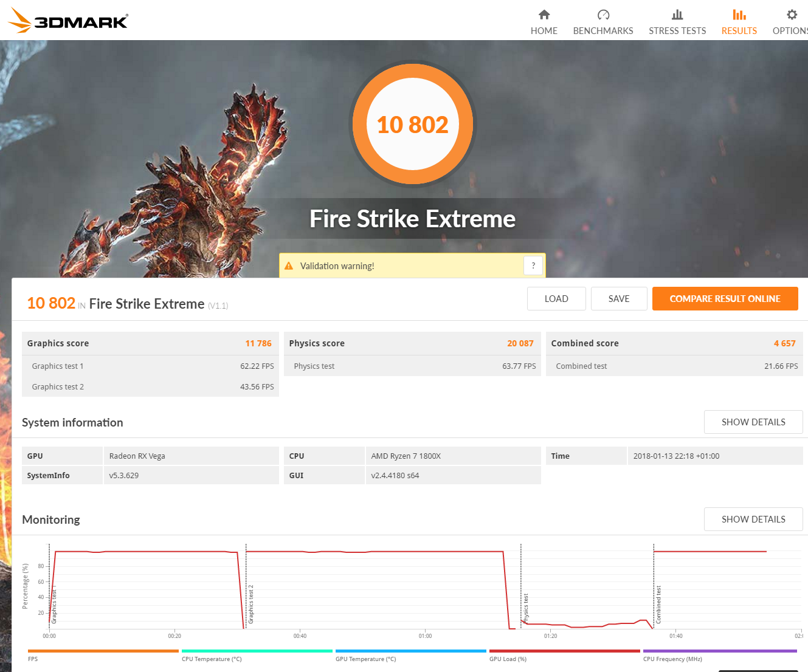Viewport: 808px width, 672px height.
Task: Click the GUI version v2.4.4180 s64
Action: tap(395, 476)
